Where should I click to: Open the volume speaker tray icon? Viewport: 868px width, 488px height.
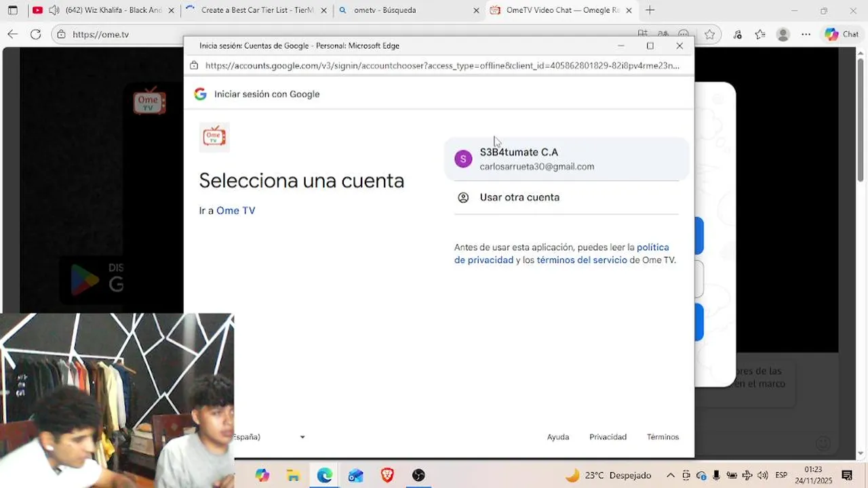point(762,475)
